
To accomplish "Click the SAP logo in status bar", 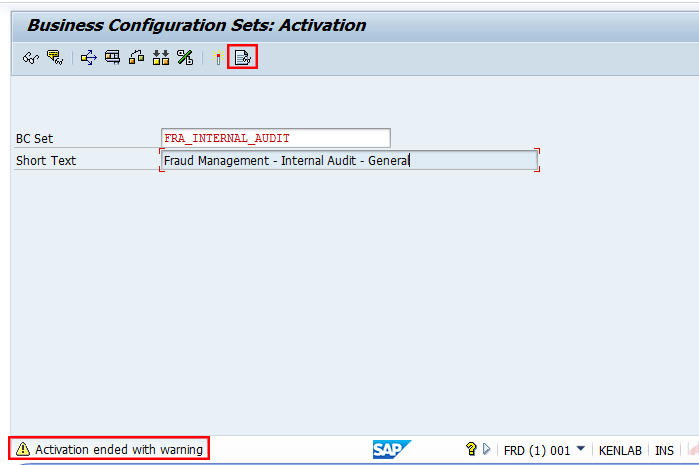I will tap(391, 449).
